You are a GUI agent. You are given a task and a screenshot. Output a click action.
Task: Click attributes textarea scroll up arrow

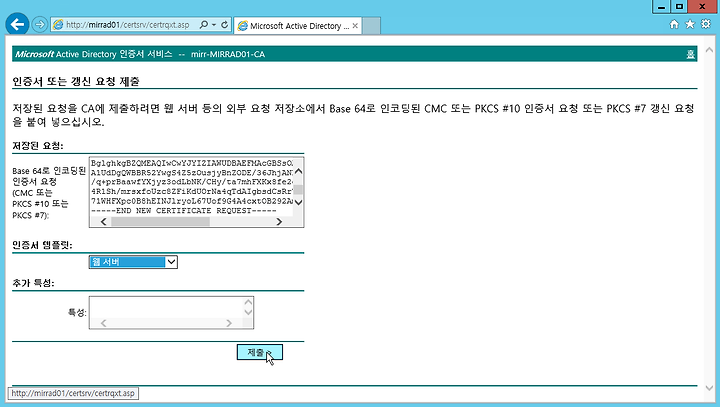tap(248, 302)
